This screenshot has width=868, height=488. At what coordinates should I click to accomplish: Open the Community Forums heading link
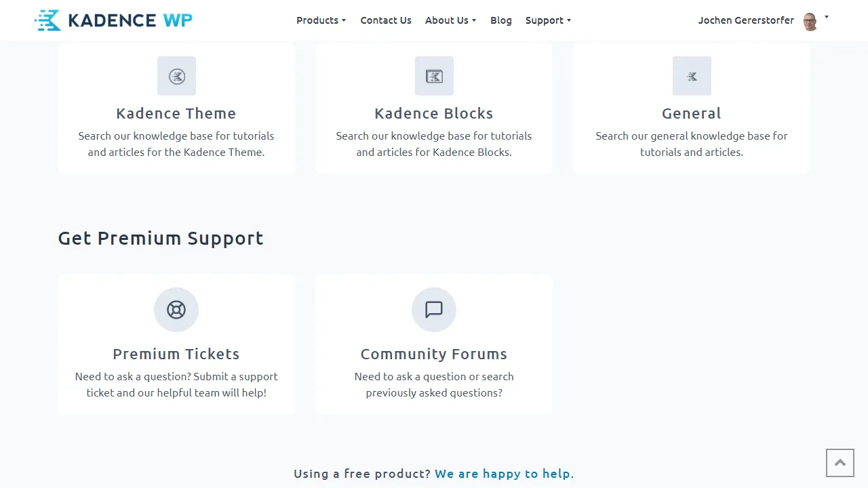[x=434, y=354]
